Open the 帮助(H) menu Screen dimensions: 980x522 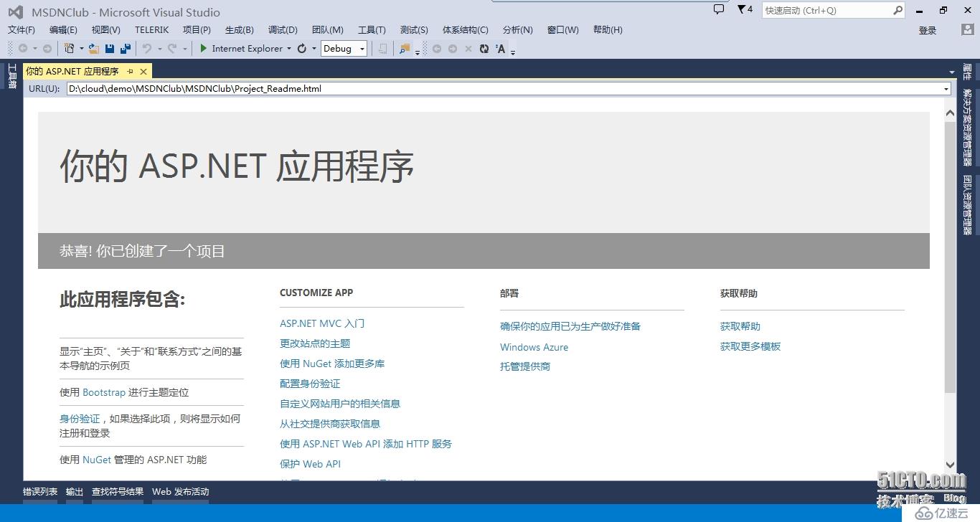coord(608,29)
